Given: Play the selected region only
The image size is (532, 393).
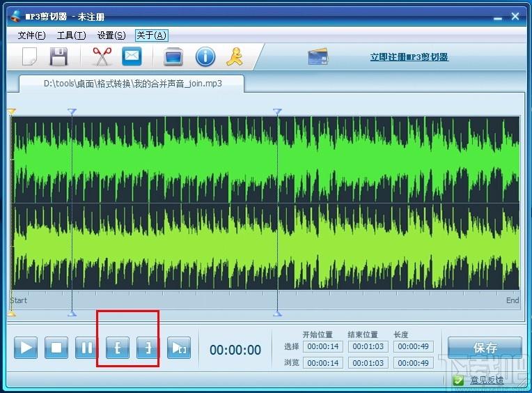Looking at the screenshot, I should pyautogui.click(x=179, y=348).
